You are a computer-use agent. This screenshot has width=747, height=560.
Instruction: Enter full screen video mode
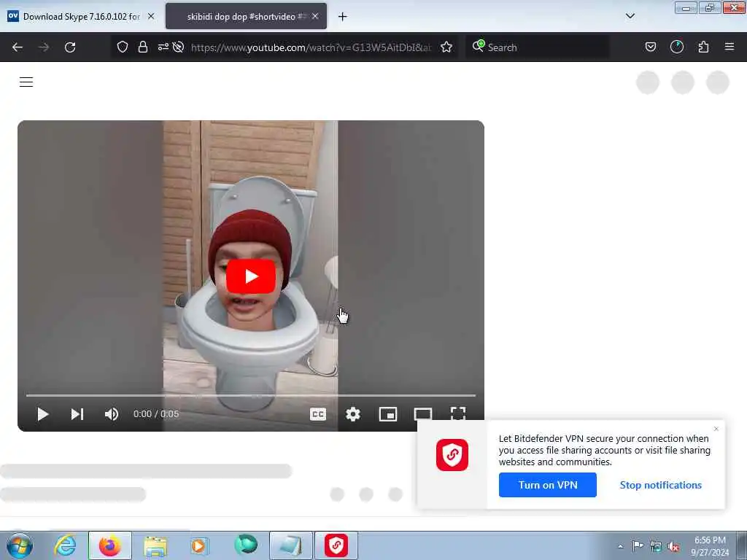point(458,413)
